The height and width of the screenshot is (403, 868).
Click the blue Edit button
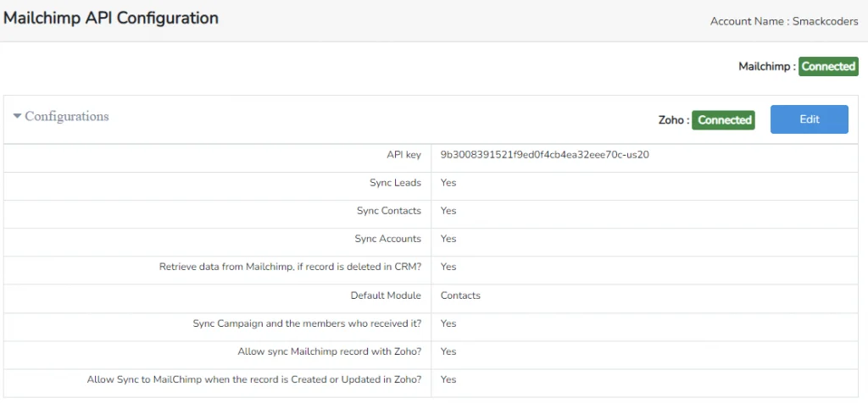tap(809, 119)
